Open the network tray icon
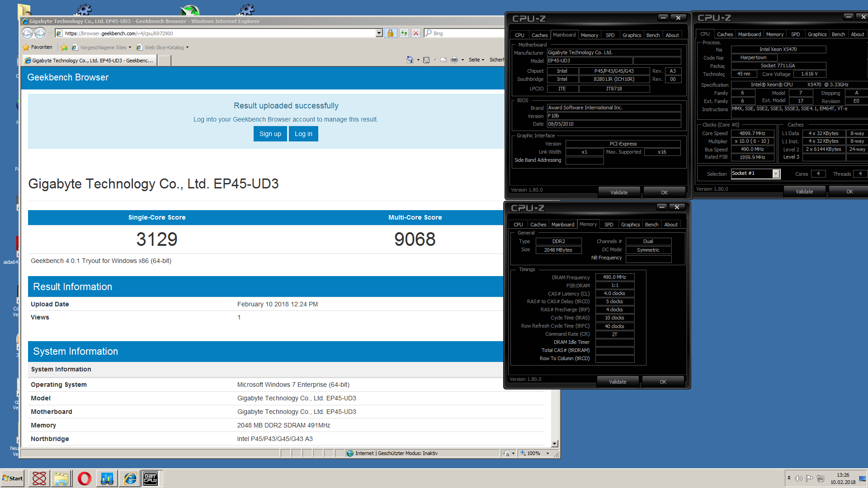Viewport: 868px width, 488px height. [821, 479]
